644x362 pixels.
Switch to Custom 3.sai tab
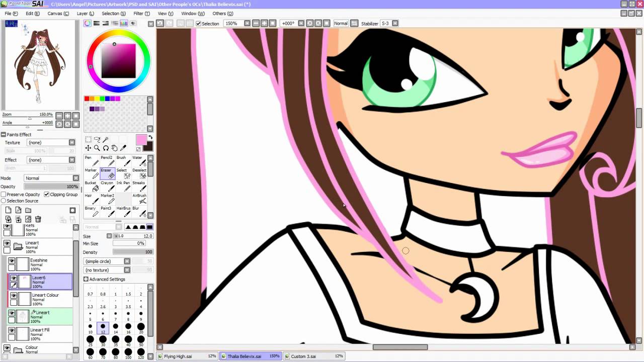pos(314,356)
